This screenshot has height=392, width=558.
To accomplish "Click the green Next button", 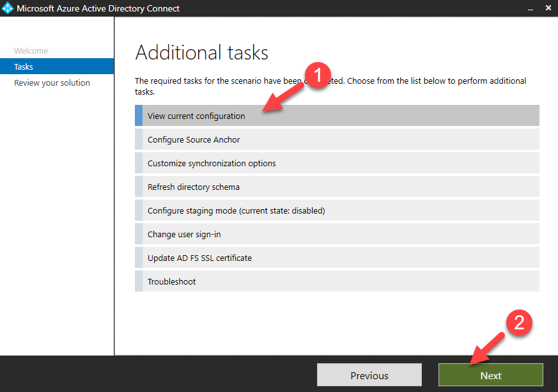I will click(491, 375).
